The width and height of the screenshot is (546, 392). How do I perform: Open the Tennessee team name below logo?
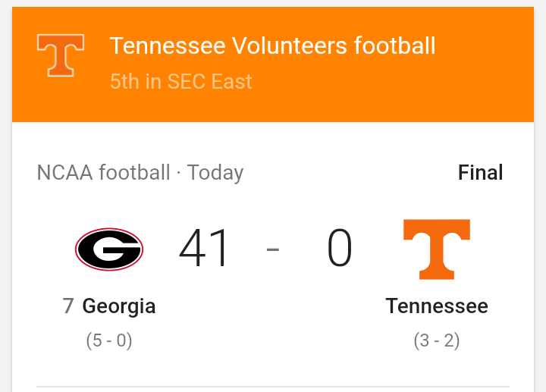point(437,306)
